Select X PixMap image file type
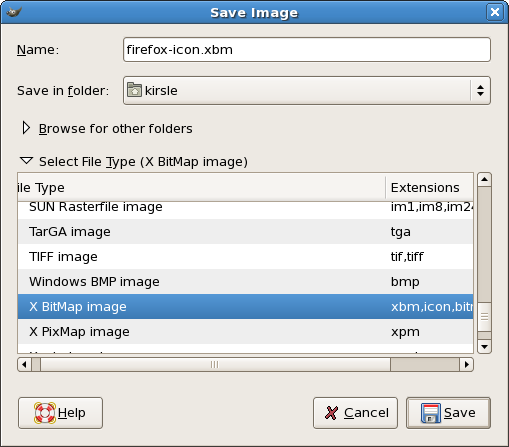Screen dimensions: 509x447 [x=246, y=332]
